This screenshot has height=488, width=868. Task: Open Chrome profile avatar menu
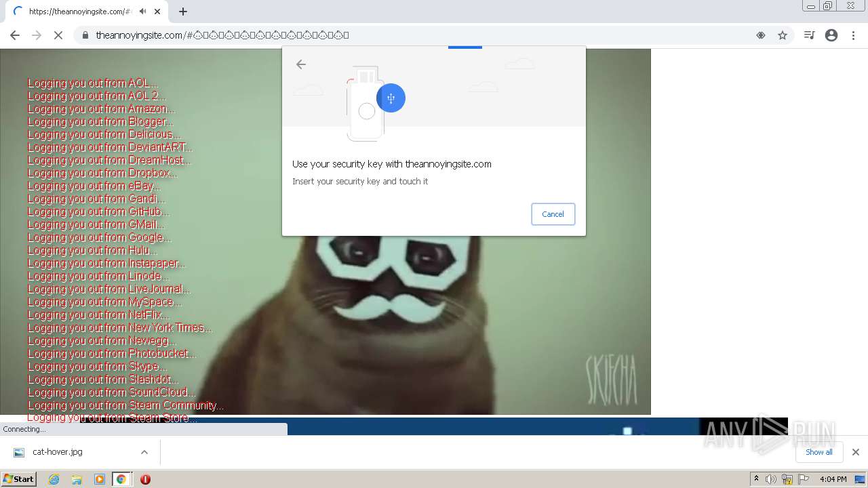click(x=831, y=35)
